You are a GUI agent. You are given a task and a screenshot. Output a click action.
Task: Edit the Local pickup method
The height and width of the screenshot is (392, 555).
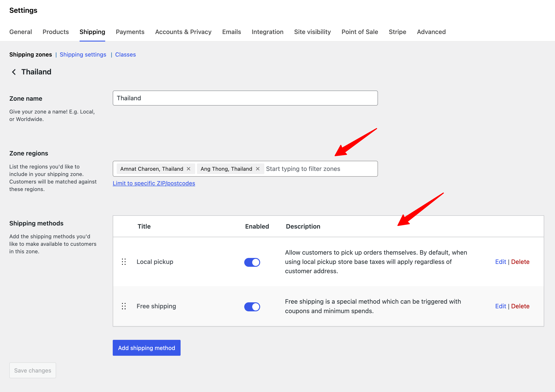click(x=500, y=262)
